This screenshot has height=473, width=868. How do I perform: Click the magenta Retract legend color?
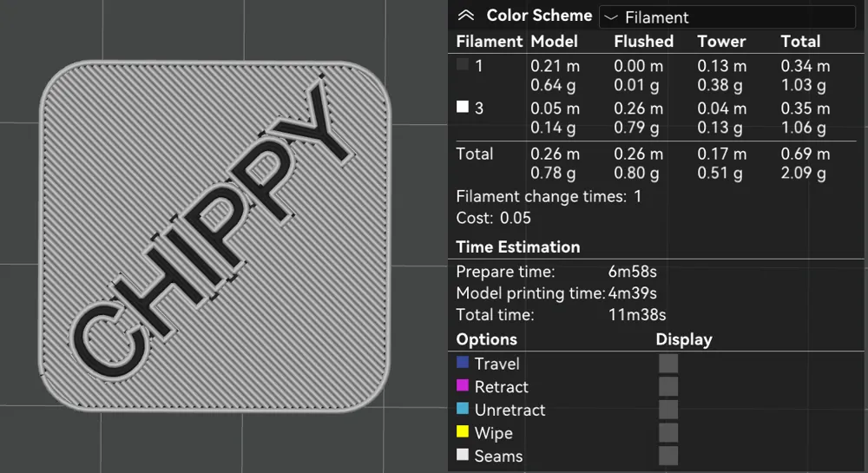[x=463, y=385]
